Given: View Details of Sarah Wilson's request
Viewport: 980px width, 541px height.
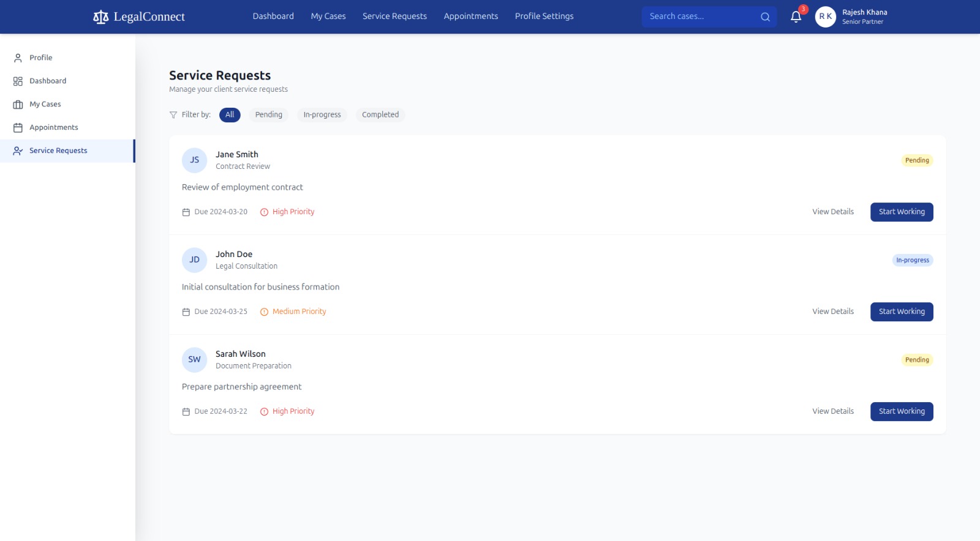Looking at the screenshot, I should 833,411.
